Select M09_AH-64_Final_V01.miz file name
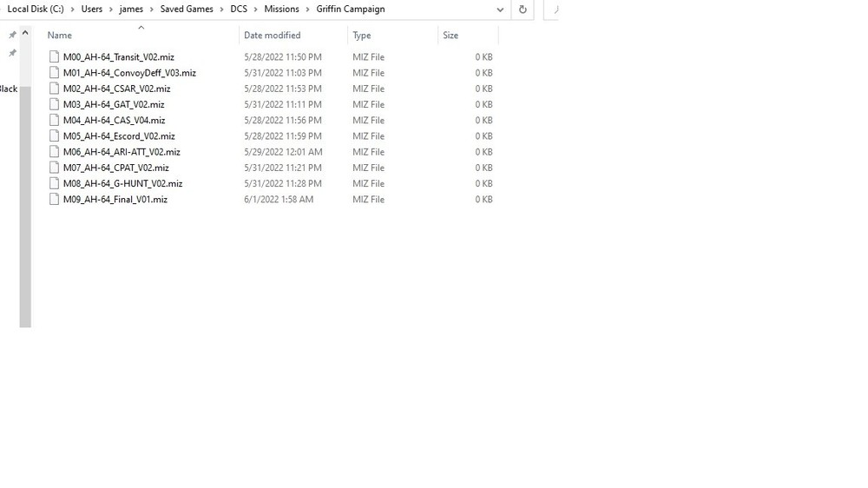The image size is (868, 488). [115, 199]
